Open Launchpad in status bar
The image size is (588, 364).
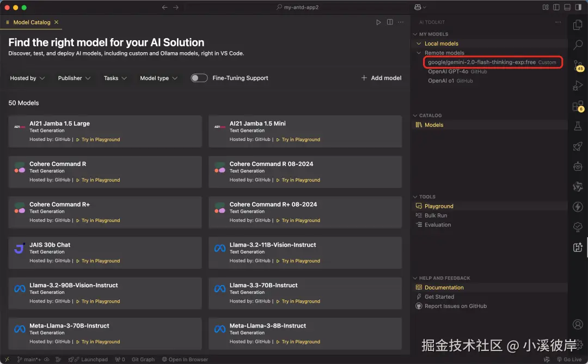(x=88, y=360)
